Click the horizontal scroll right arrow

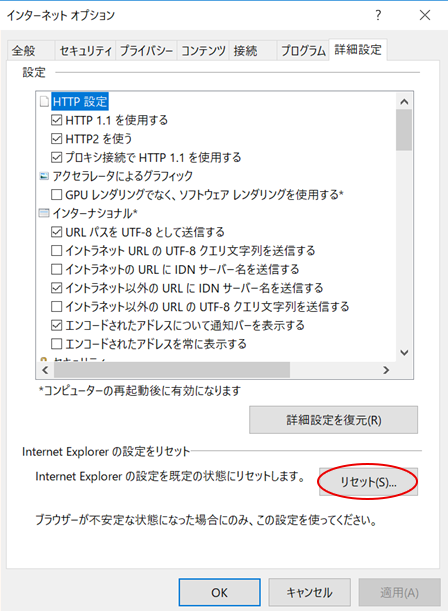click(x=386, y=370)
